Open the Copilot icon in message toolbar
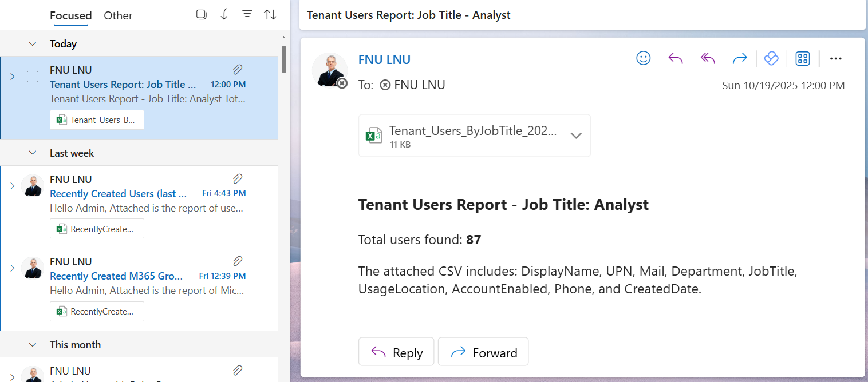Image resolution: width=868 pixels, height=382 pixels. [x=771, y=58]
